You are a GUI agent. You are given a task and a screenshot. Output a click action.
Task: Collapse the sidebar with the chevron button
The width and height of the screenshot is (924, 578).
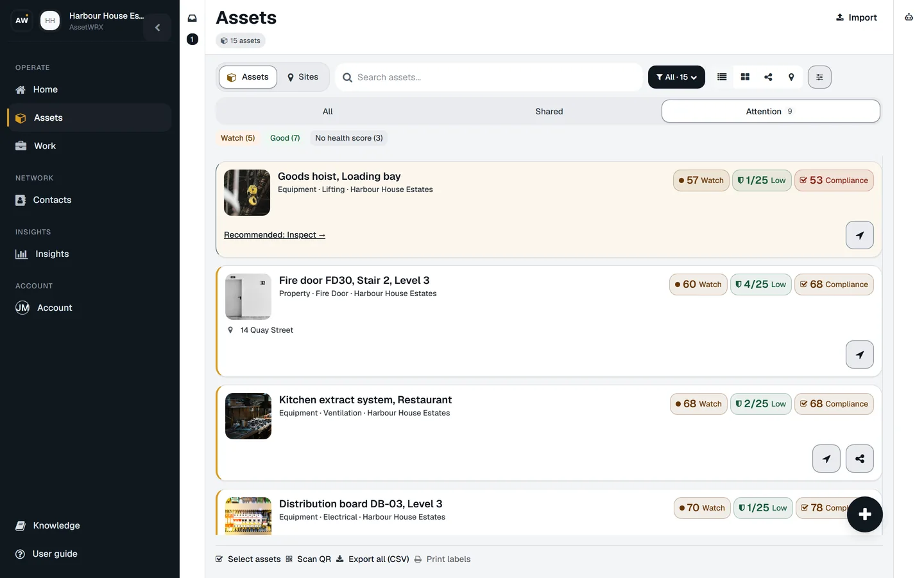(x=157, y=28)
